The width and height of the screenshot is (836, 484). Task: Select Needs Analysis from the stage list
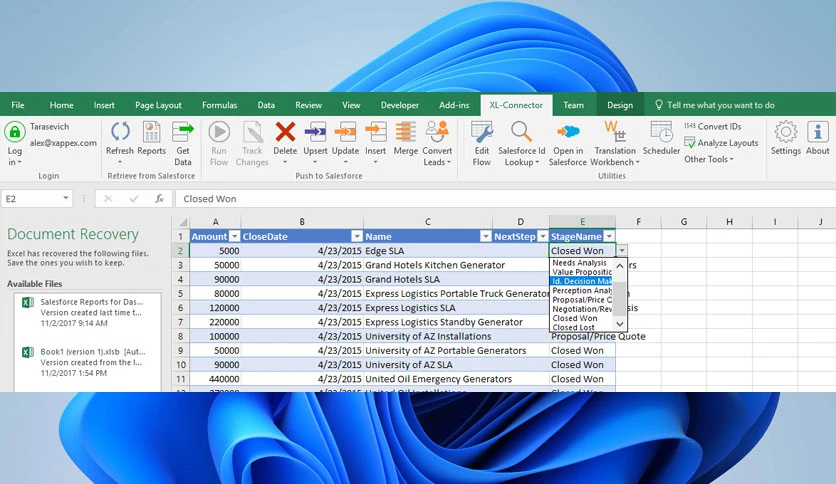[x=581, y=263]
